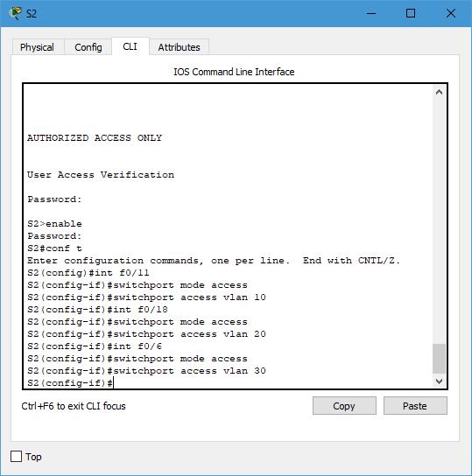Switch to the Physical tab
The image size is (472, 476).
[37, 47]
